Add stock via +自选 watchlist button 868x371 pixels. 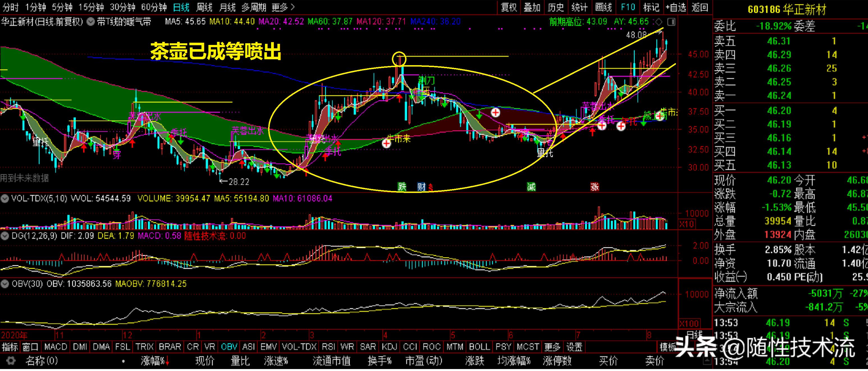[676, 7]
